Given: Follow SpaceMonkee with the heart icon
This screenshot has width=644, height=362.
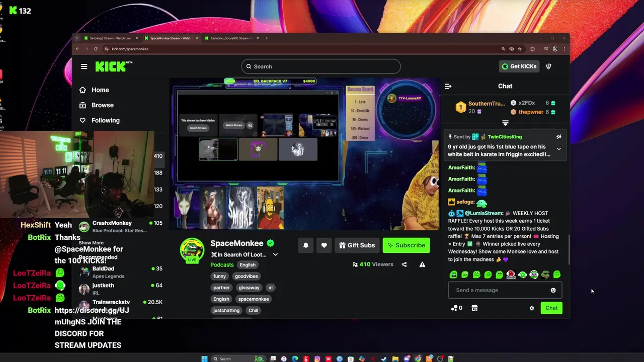Looking at the screenshot, I should [324, 245].
